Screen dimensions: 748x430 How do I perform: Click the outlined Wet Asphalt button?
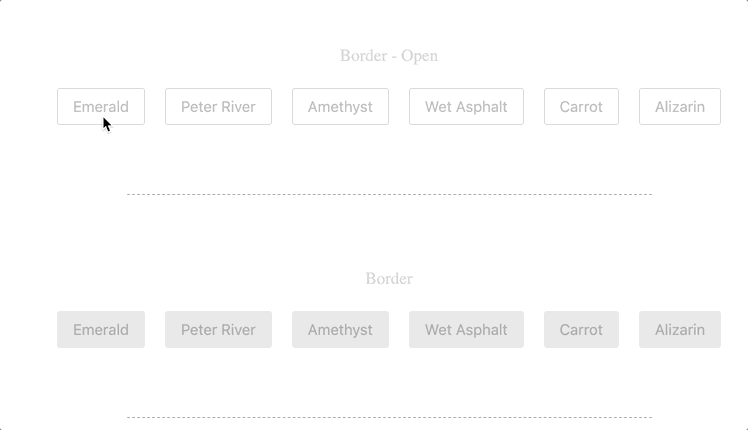click(x=466, y=107)
